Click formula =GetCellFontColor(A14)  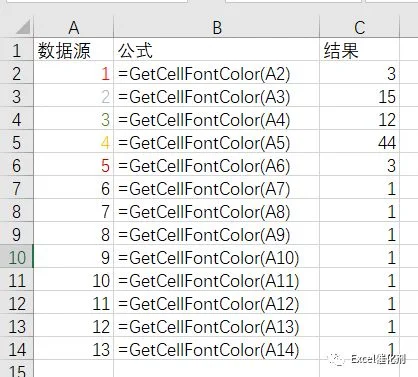[x=217, y=348]
